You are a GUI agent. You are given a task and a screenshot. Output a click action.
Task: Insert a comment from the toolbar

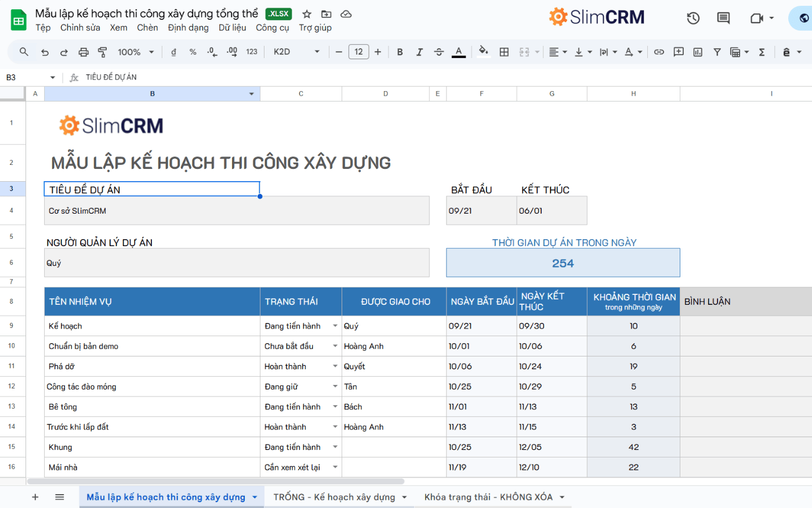(679, 52)
